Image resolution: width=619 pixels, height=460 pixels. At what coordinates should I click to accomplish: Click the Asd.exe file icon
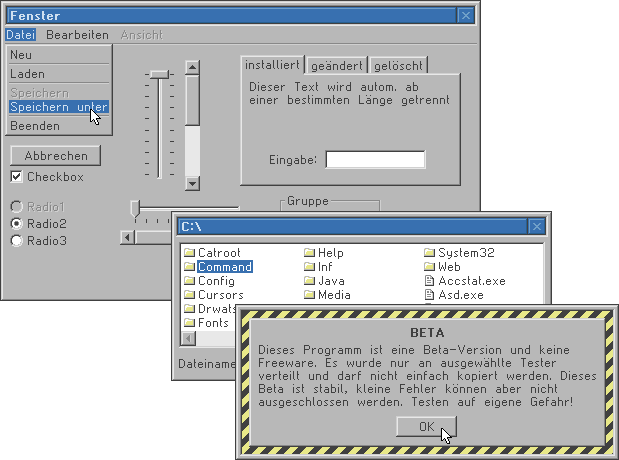(429, 295)
